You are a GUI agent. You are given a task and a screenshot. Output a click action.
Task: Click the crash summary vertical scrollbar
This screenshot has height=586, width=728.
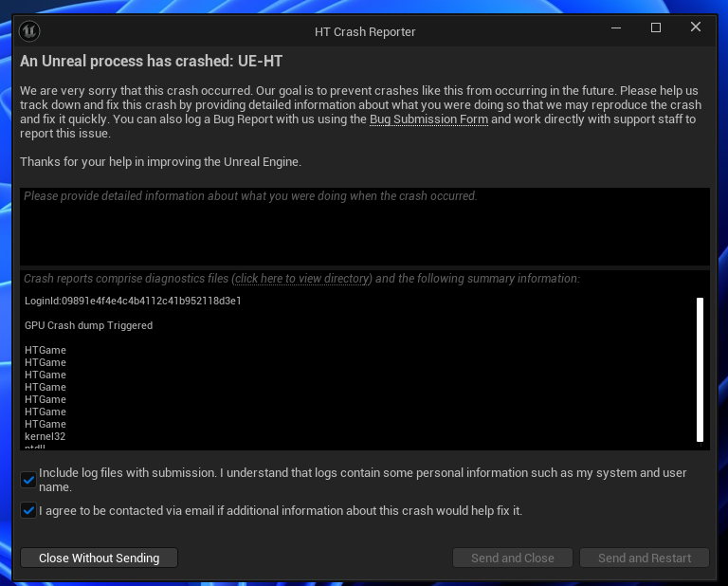[700, 370]
